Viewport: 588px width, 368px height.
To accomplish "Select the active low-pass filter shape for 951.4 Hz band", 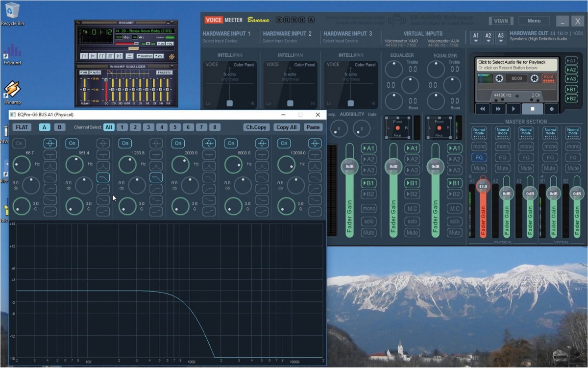I will coord(103,177).
